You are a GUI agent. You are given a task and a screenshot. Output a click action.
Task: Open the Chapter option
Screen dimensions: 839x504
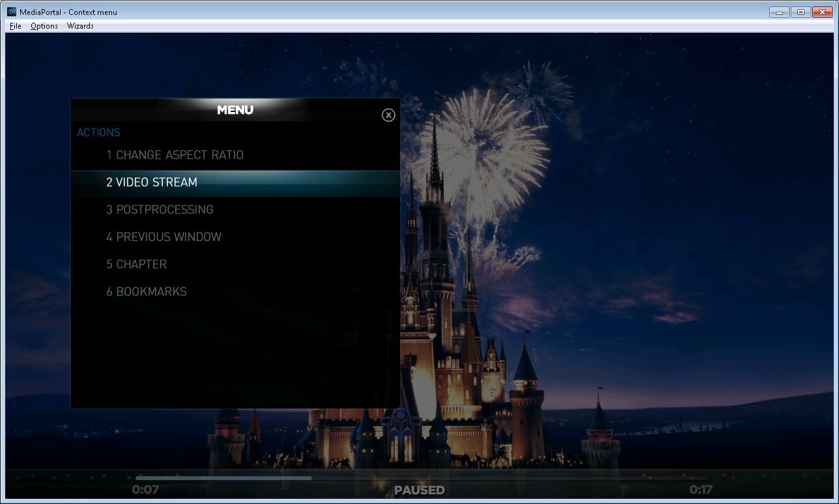[x=136, y=264]
